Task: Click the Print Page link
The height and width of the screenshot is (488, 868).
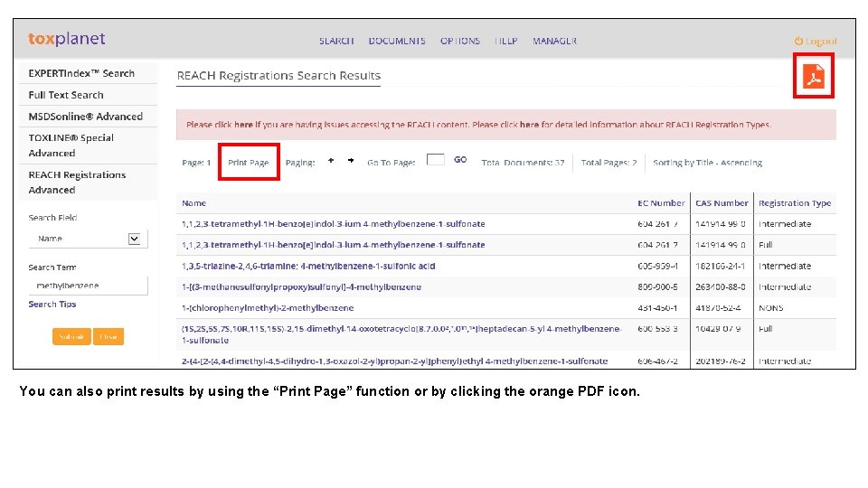Action: (x=249, y=162)
